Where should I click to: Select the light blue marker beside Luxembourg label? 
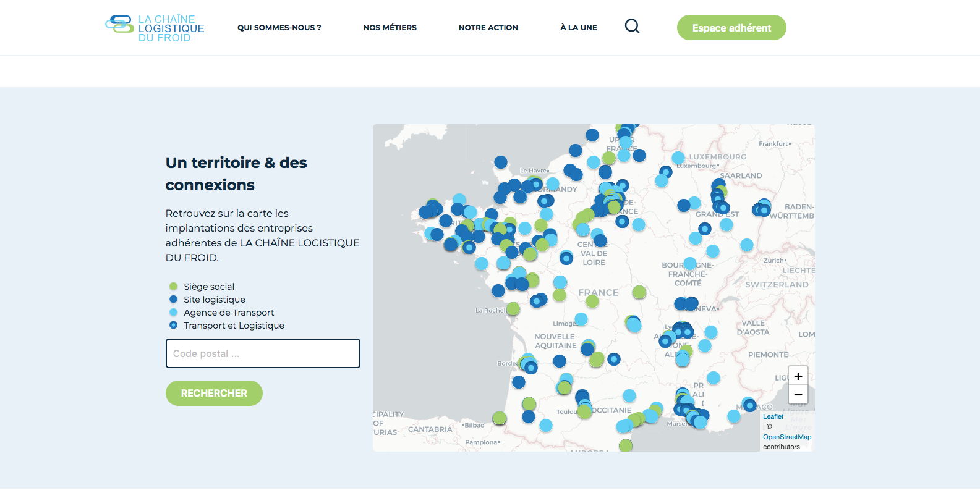678,158
